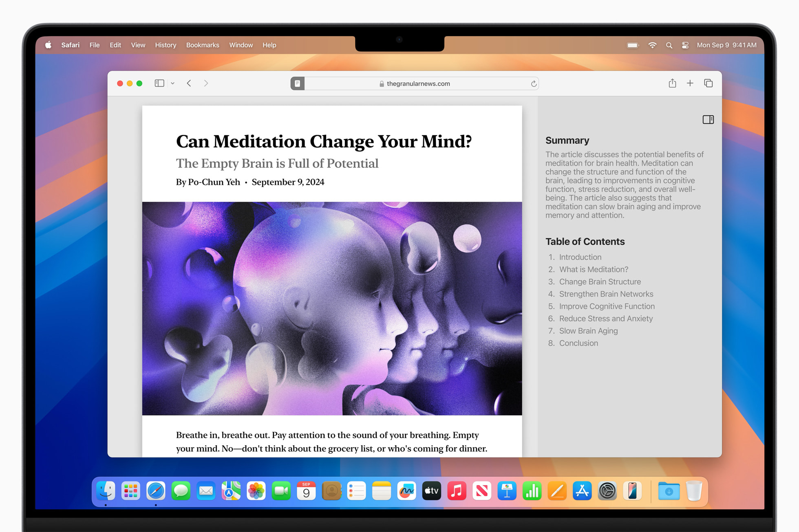Click the battery status icon
799x532 pixels.
click(633, 45)
